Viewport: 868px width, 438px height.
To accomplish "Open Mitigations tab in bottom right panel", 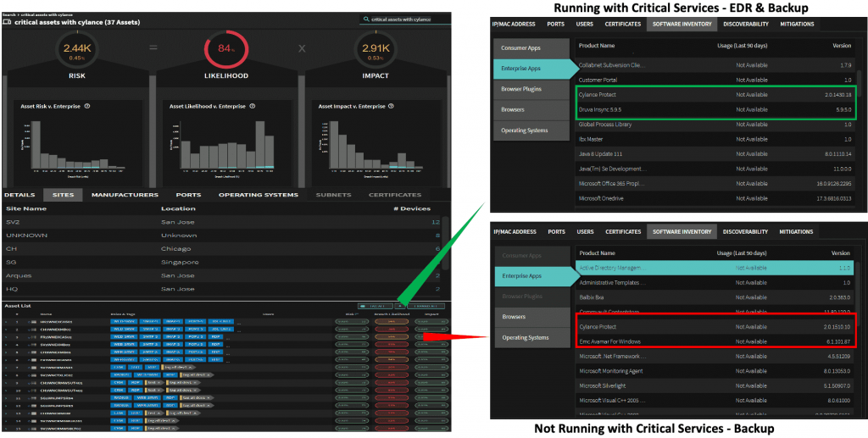I will [x=796, y=231].
